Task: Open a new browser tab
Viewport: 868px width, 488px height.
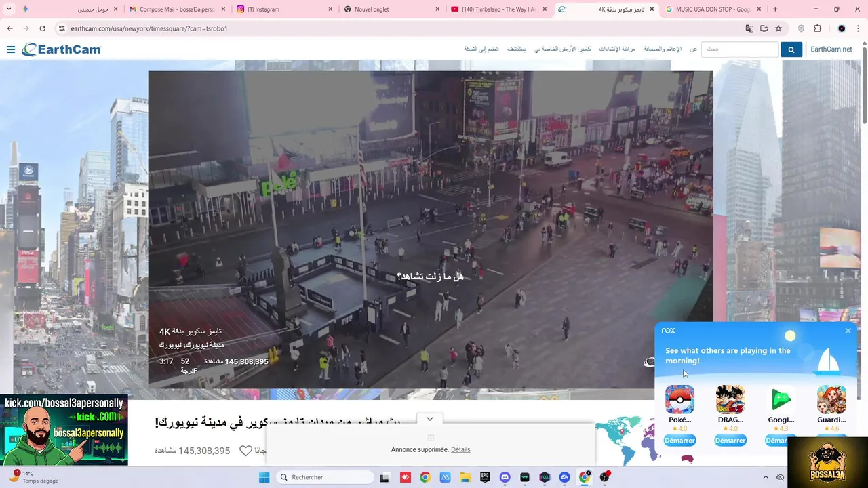Action: pyautogui.click(x=775, y=9)
